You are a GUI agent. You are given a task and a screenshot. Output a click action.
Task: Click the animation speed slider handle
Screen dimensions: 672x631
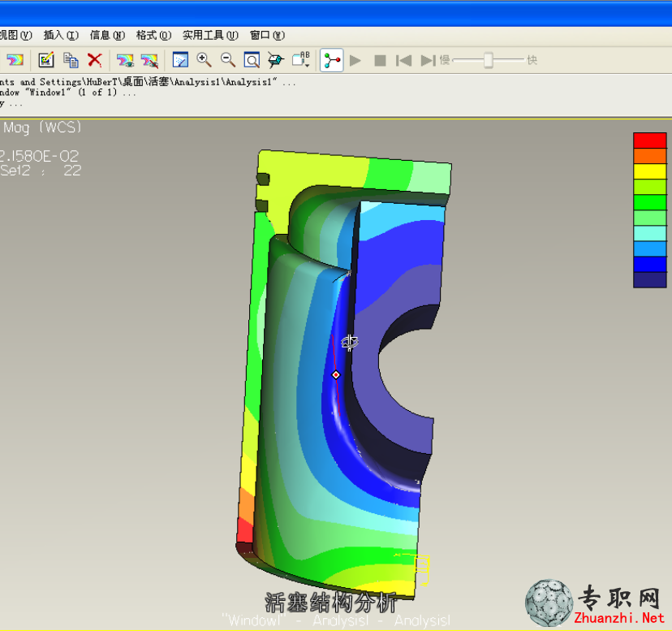click(488, 60)
